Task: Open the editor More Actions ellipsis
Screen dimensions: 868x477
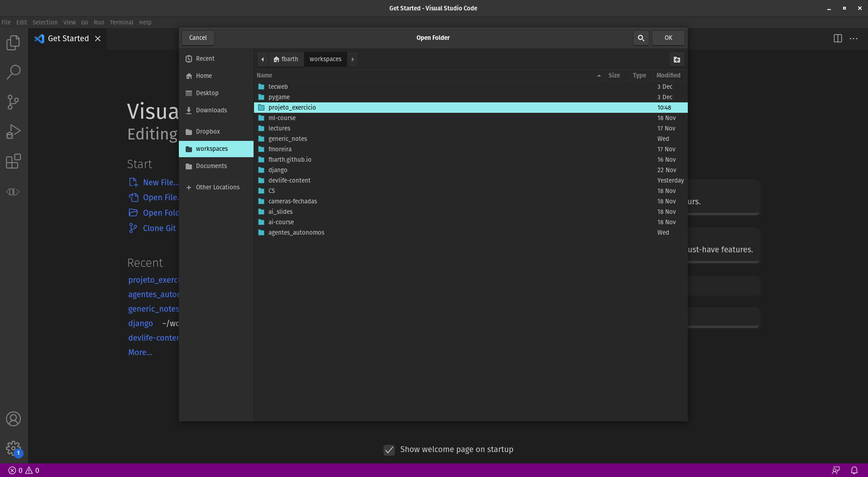Action: tap(854, 39)
